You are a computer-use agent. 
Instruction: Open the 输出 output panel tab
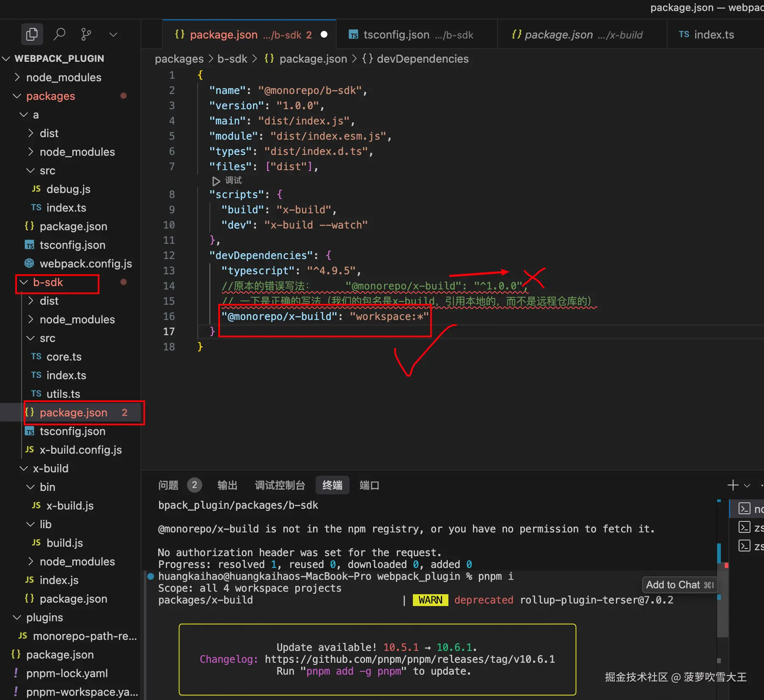pyautogui.click(x=227, y=485)
